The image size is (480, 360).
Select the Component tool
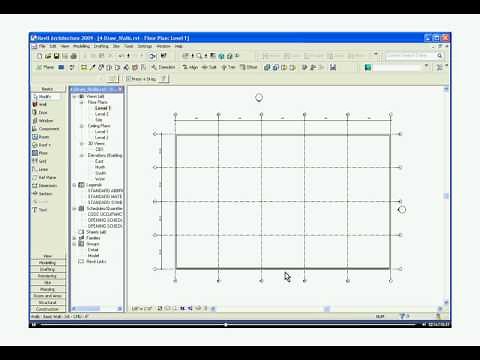(46, 129)
